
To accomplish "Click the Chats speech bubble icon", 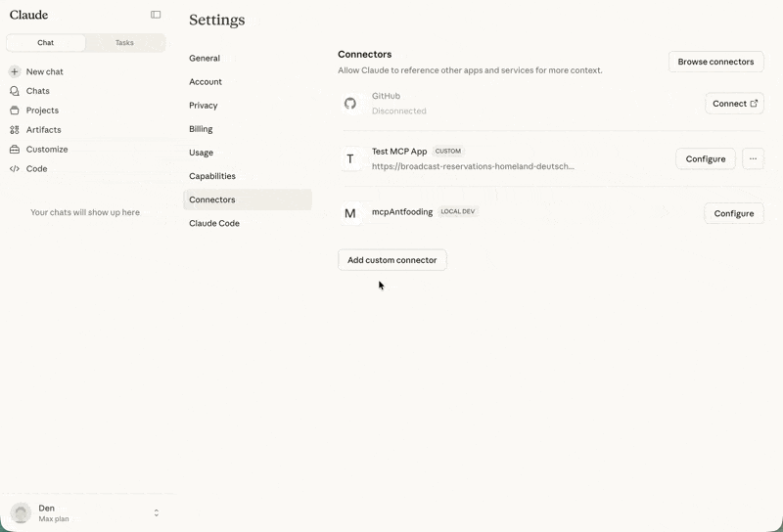I will pos(15,91).
